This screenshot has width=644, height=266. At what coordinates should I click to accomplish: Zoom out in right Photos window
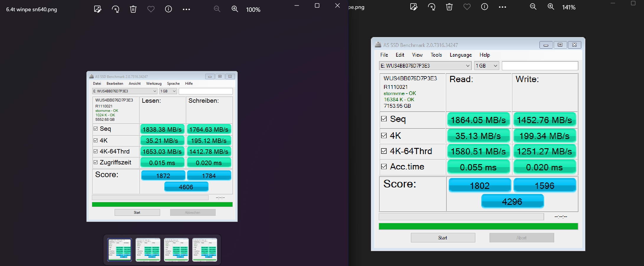pos(533,7)
